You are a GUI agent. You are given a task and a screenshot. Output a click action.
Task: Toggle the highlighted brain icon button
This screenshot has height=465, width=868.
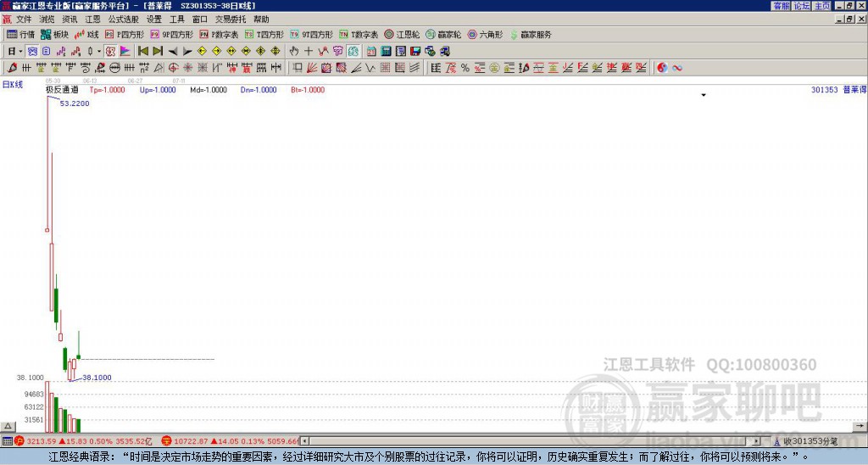(x=353, y=52)
